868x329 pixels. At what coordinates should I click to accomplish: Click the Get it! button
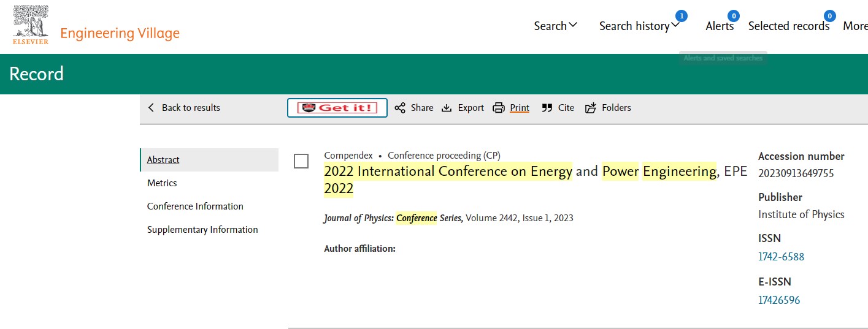coord(337,108)
